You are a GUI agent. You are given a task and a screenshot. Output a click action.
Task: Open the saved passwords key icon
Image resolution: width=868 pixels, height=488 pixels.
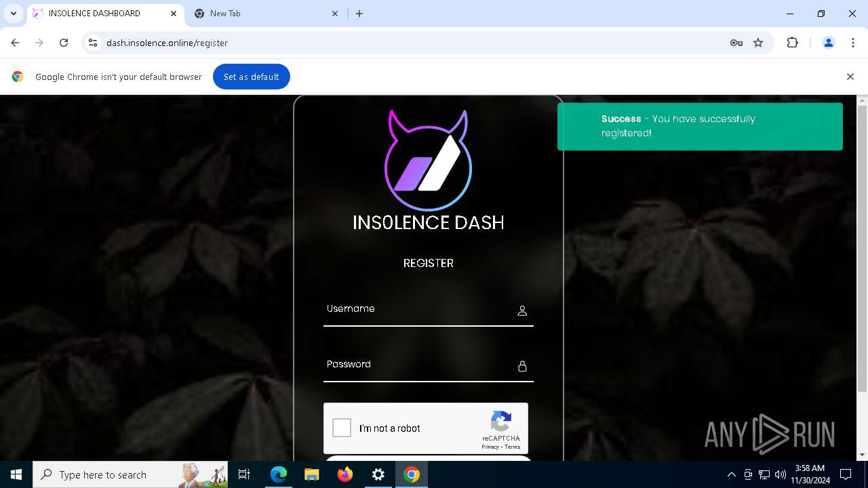(736, 43)
